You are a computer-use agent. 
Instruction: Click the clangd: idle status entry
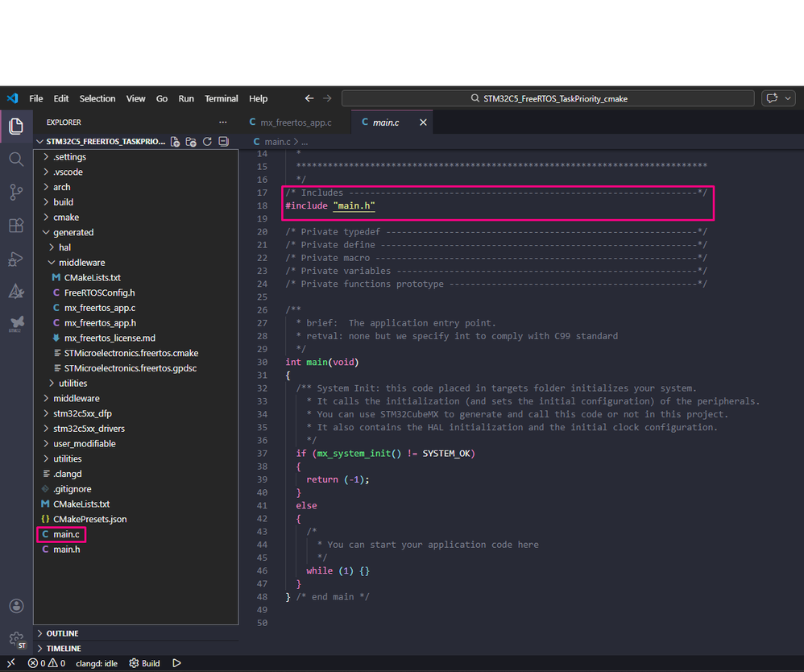[x=97, y=663]
